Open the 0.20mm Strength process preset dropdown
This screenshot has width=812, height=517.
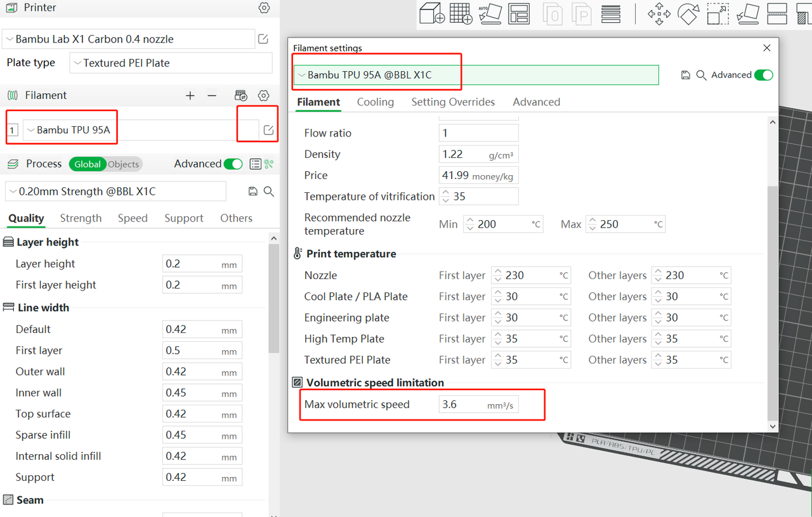pyautogui.click(x=115, y=192)
